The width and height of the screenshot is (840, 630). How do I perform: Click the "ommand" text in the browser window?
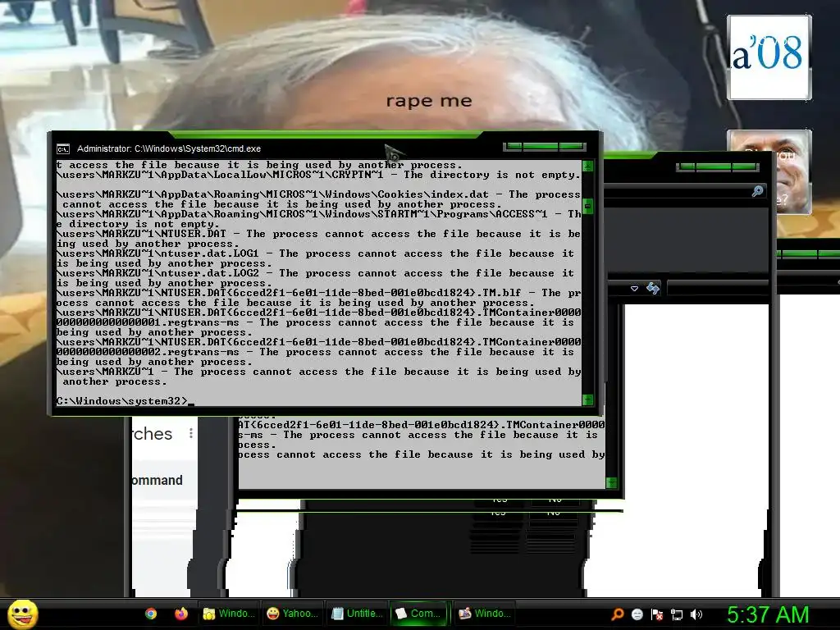pos(157,481)
